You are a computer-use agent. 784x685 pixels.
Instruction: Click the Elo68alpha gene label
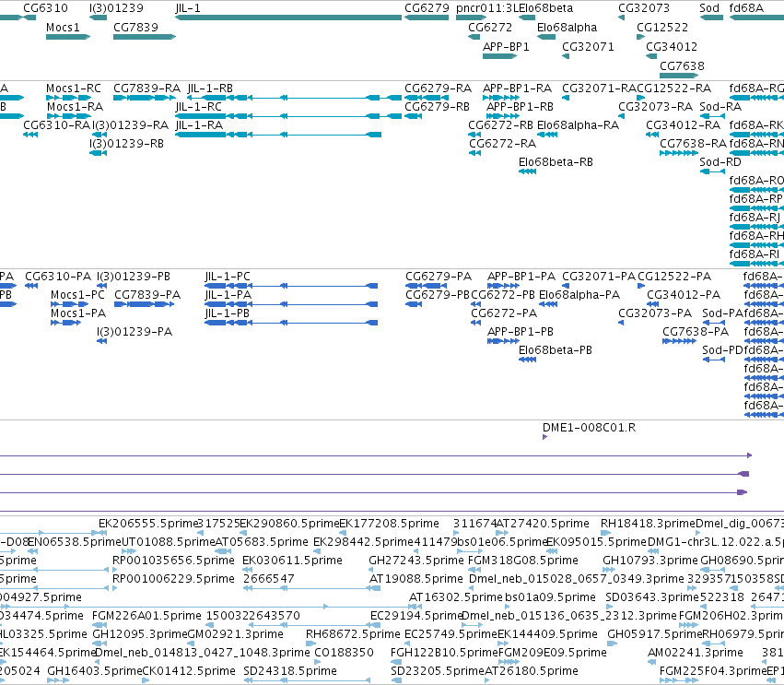click(x=567, y=27)
